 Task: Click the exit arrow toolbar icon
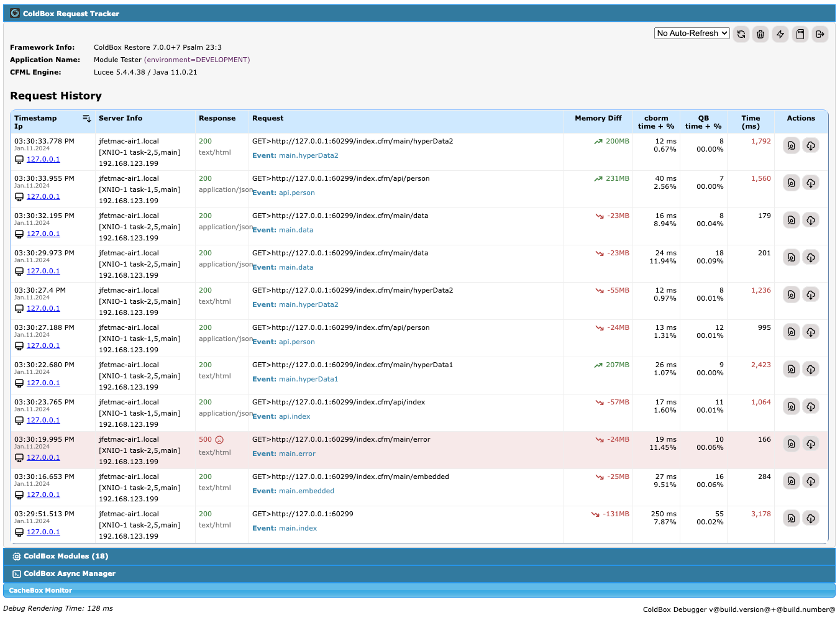[x=820, y=34]
